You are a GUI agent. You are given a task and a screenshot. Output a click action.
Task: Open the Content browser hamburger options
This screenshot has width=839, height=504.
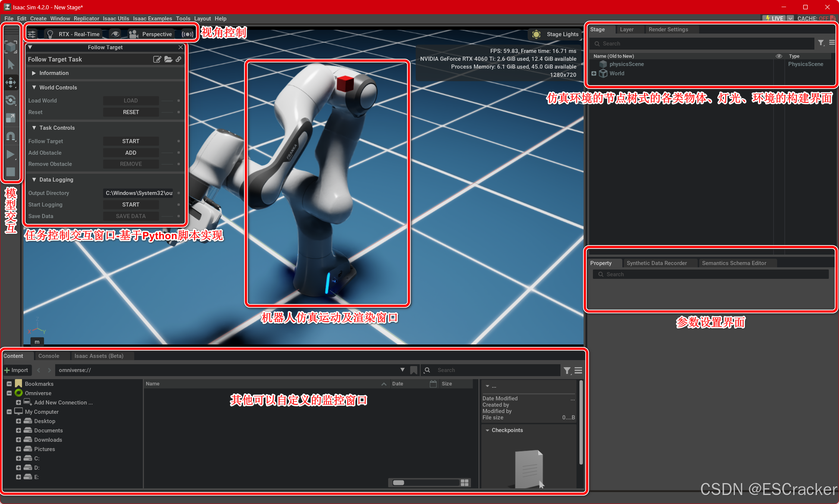[578, 370]
